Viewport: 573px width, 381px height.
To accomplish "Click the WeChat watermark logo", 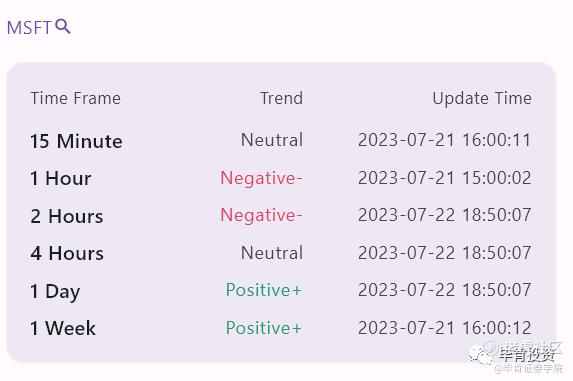I will pos(482,353).
